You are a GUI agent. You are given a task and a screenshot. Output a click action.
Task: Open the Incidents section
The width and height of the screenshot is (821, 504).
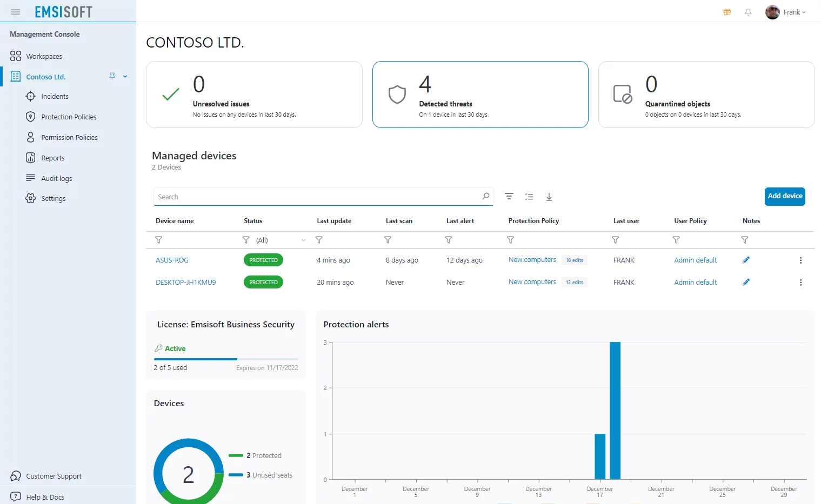[x=55, y=96]
